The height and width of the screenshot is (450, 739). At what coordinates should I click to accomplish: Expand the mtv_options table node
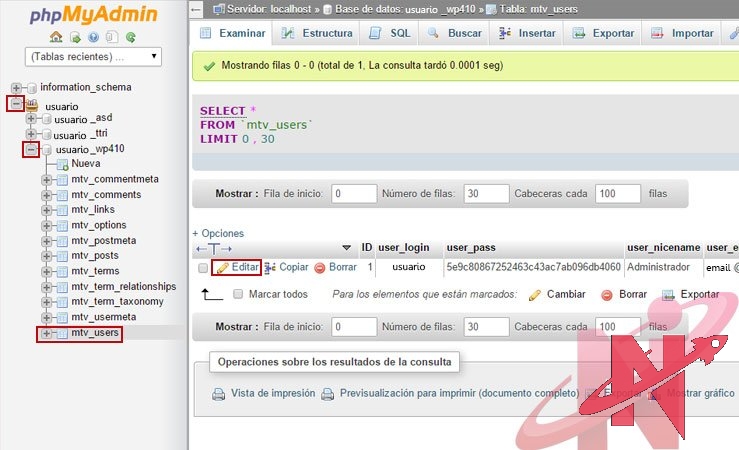46,226
